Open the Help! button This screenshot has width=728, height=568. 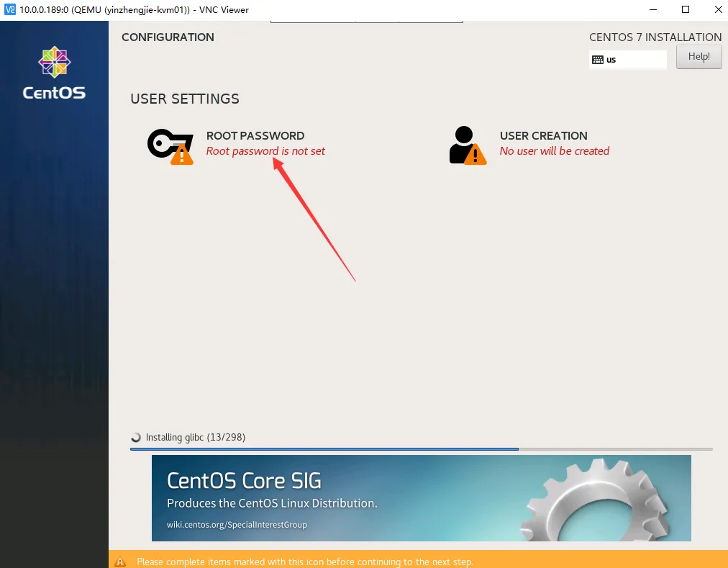[x=699, y=57]
